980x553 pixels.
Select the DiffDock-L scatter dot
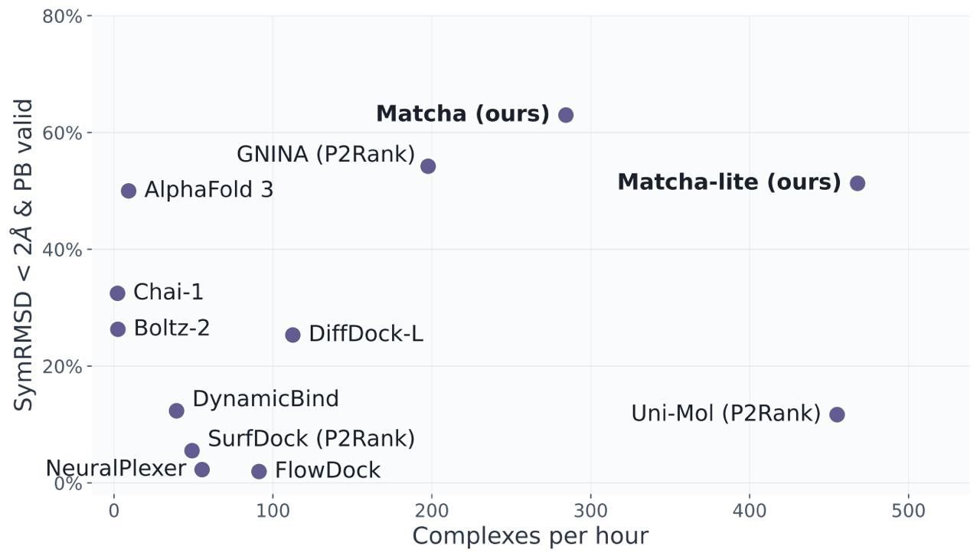pos(292,335)
